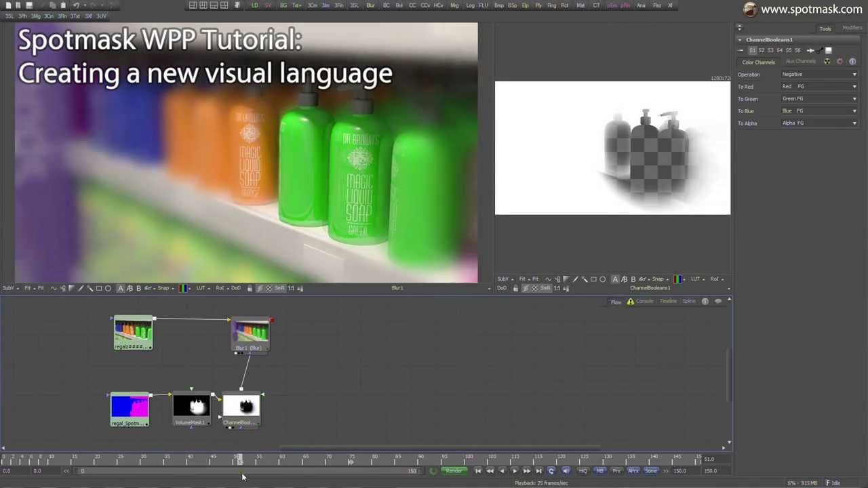Click the play forward button
The image size is (868, 488).
pos(514,471)
